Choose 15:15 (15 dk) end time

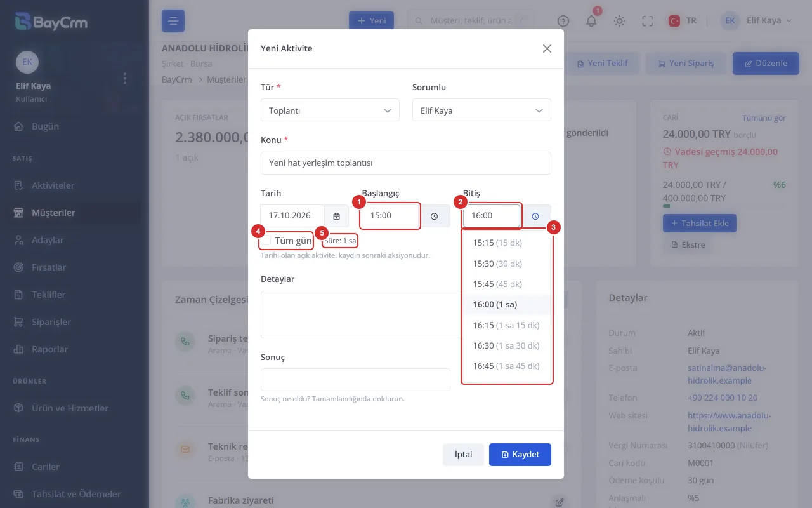point(506,243)
